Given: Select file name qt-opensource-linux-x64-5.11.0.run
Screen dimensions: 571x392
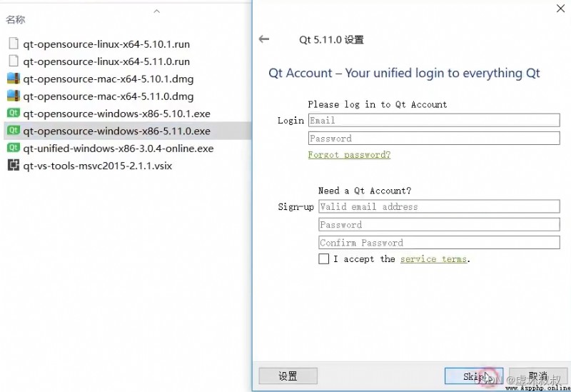Looking at the screenshot, I should [x=106, y=61].
